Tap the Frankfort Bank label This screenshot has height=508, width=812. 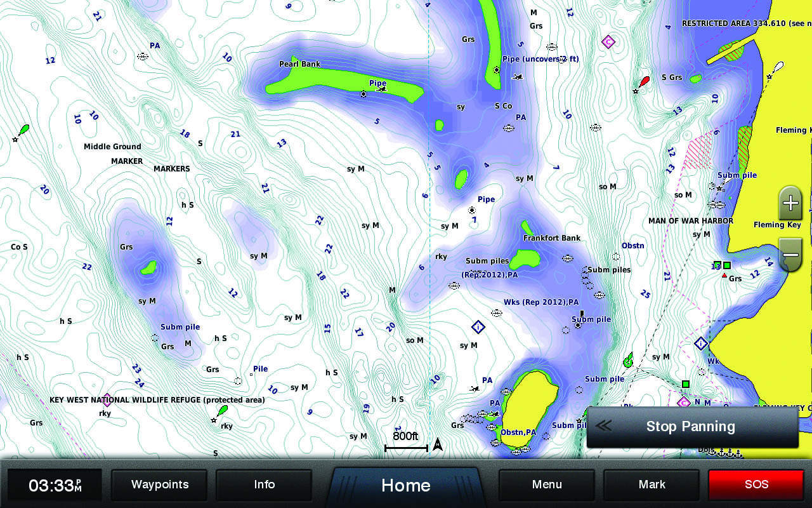pos(552,238)
